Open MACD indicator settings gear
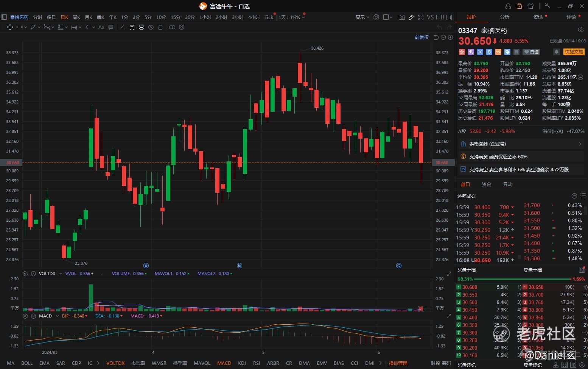This screenshot has height=369, width=588. pos(25,316)
